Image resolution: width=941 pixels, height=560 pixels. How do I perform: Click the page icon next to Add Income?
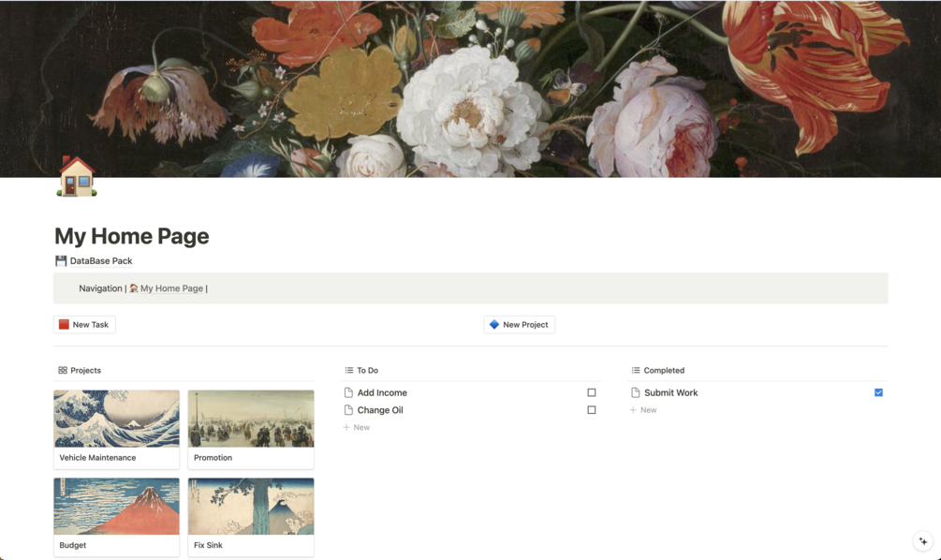pyautogui.click(x=348, y=392)
